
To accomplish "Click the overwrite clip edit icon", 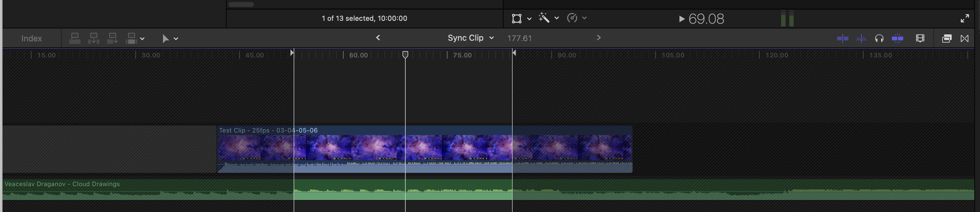I will pos(131,38).
